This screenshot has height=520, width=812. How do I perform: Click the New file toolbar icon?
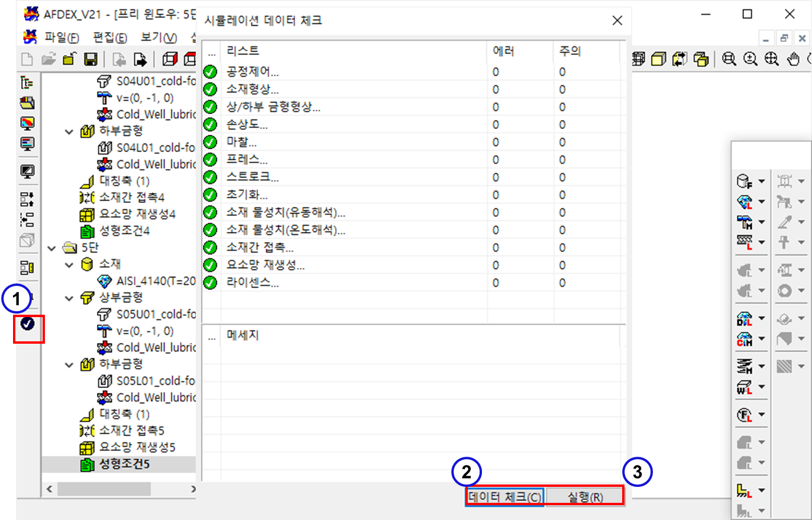27,59
